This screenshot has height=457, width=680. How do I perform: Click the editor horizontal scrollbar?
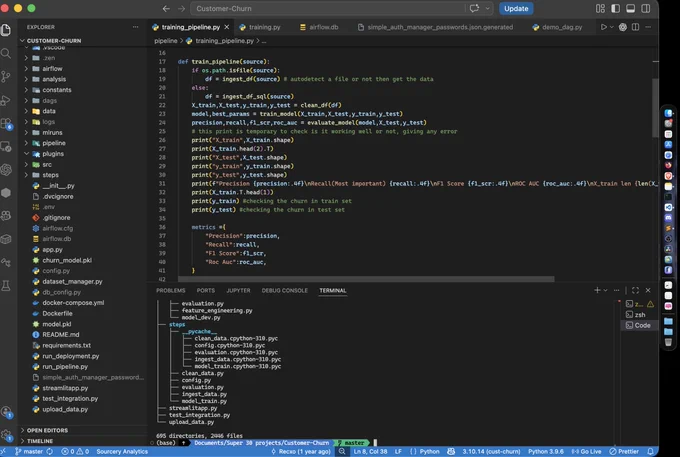[366, 279]
